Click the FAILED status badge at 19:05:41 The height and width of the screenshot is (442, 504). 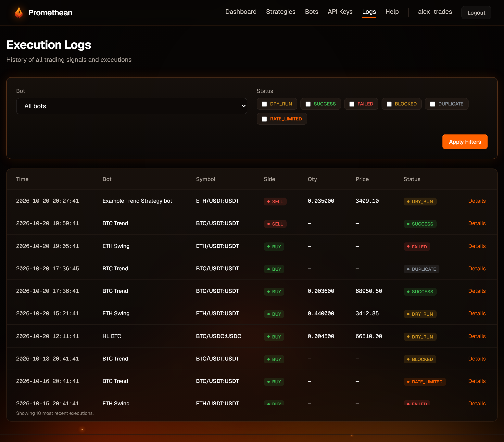pyautogui.click(x=417, y=247)
